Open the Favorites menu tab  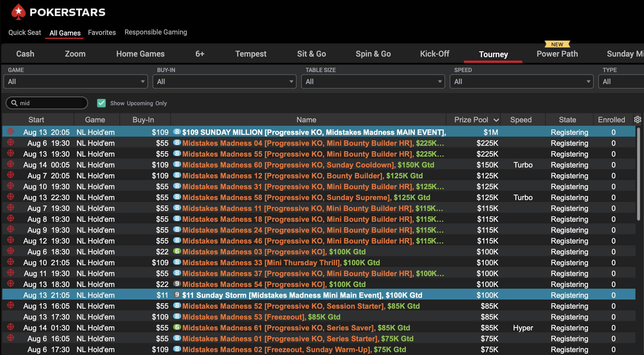click(102, 33)
